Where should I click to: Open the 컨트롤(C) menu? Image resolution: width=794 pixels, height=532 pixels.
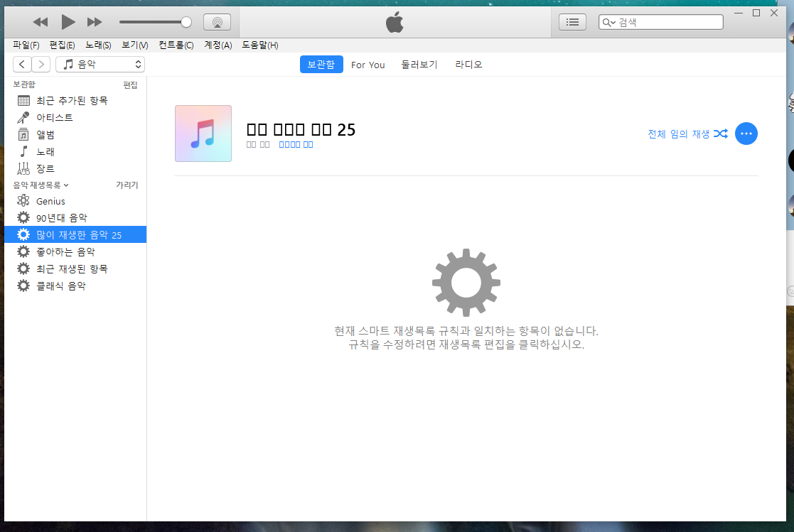point(176,45)
